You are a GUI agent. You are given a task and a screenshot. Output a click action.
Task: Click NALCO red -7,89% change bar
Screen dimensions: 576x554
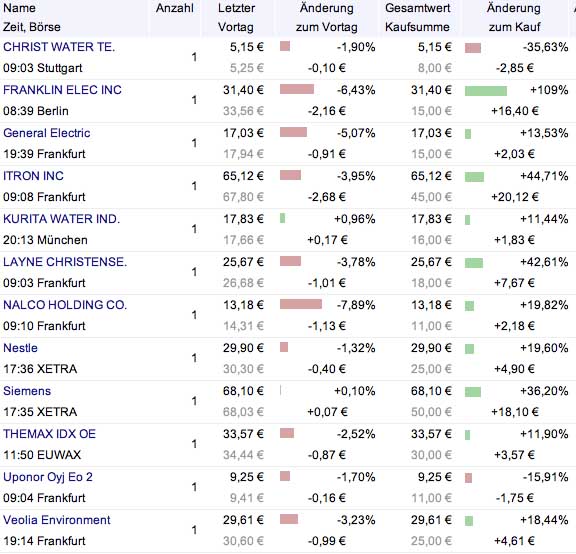[300, 304]
